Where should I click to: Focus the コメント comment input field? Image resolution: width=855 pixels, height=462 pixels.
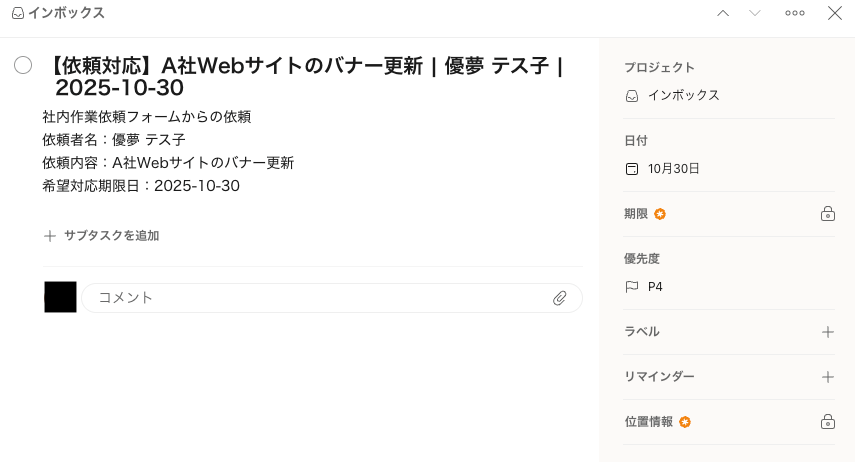click(x=320, y=298)
